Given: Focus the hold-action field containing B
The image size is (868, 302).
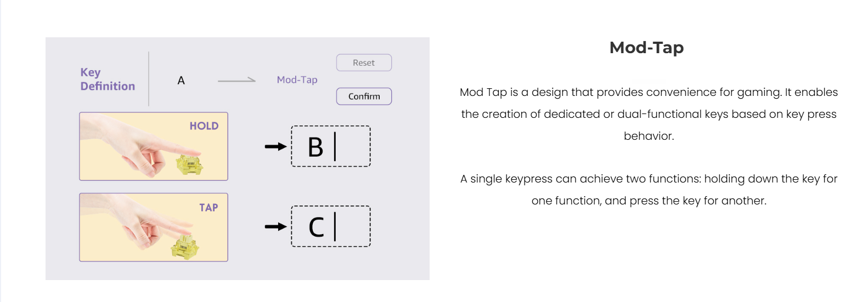Looking at the screenshot, I should point(331,146).
